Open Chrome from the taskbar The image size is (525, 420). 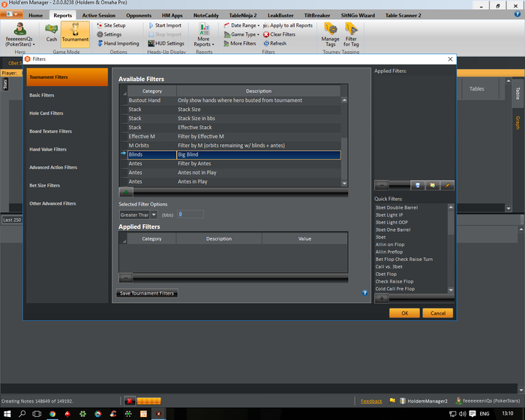[x=52, y=414]
